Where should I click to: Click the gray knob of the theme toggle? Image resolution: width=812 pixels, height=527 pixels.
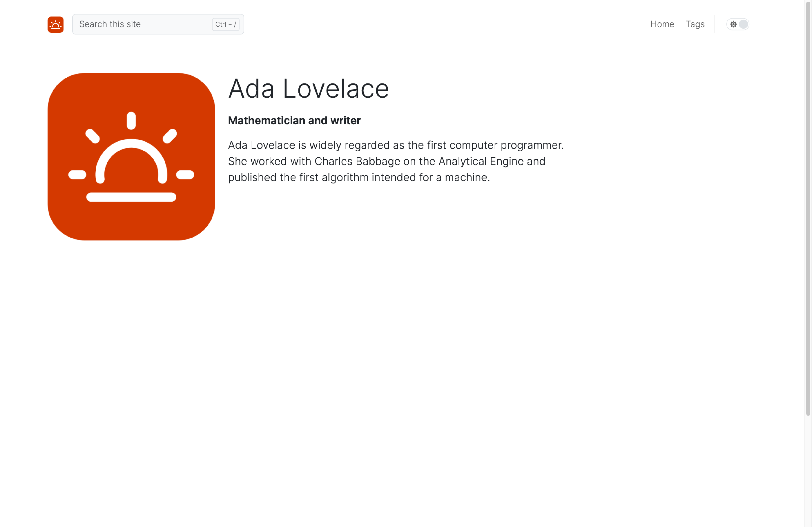coord(744,24)
